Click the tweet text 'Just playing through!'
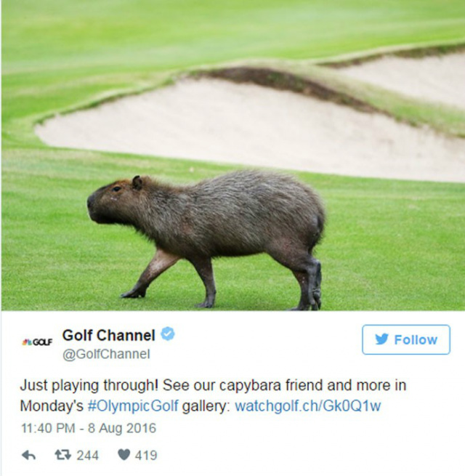The height and width of the screenshot is (476, 465). pyautogui.click(x=89, y=386)
